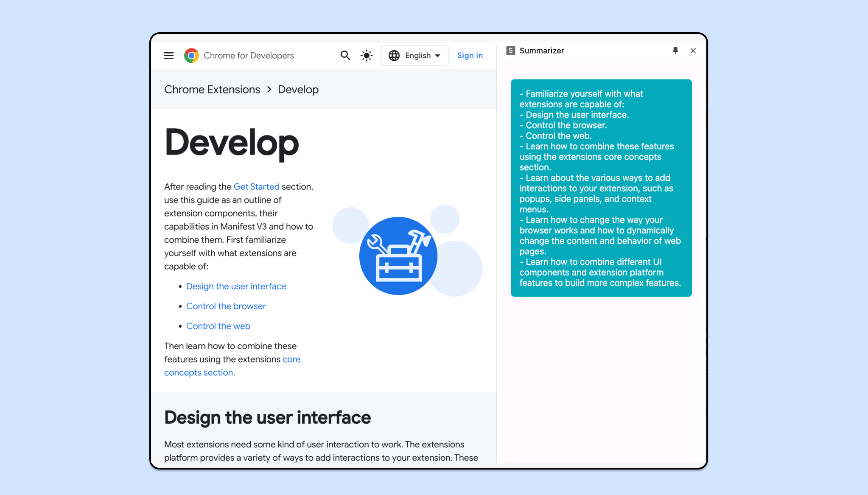Click the globe icon in the language selector
Screen dimensions: 868x495
point(394,55)
